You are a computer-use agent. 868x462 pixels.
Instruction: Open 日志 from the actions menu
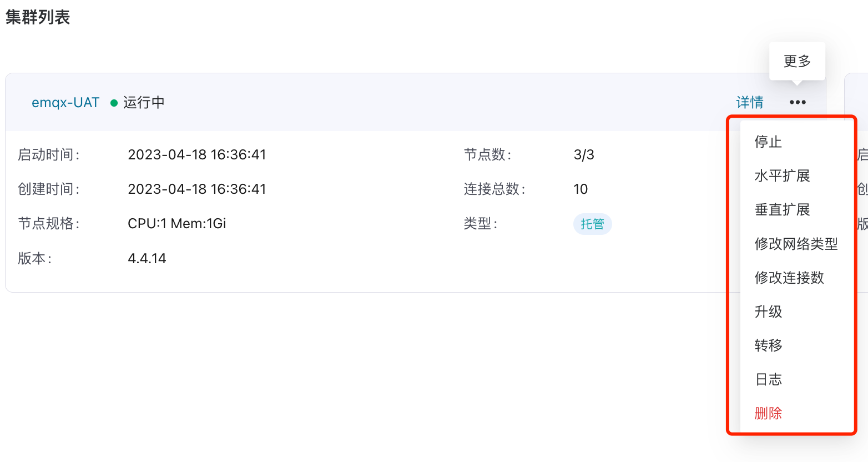tap(768, 379)
